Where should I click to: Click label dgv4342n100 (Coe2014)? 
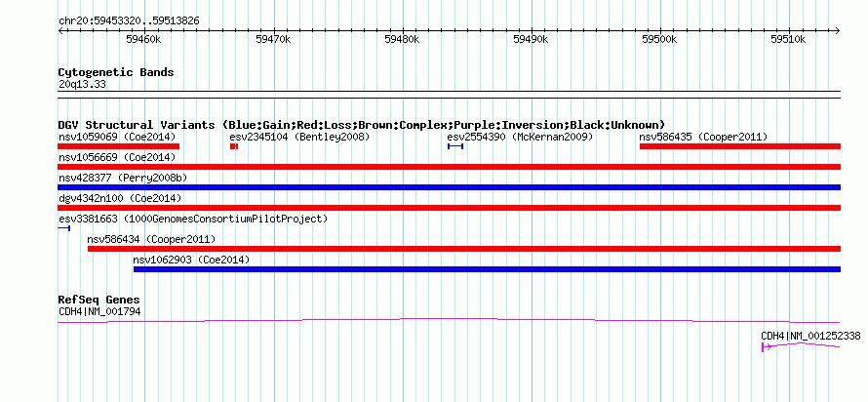[x=120, y=198]
